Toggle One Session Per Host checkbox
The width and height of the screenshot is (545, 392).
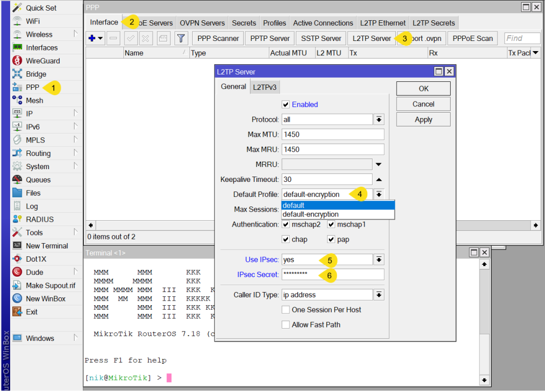pos(286,310)
